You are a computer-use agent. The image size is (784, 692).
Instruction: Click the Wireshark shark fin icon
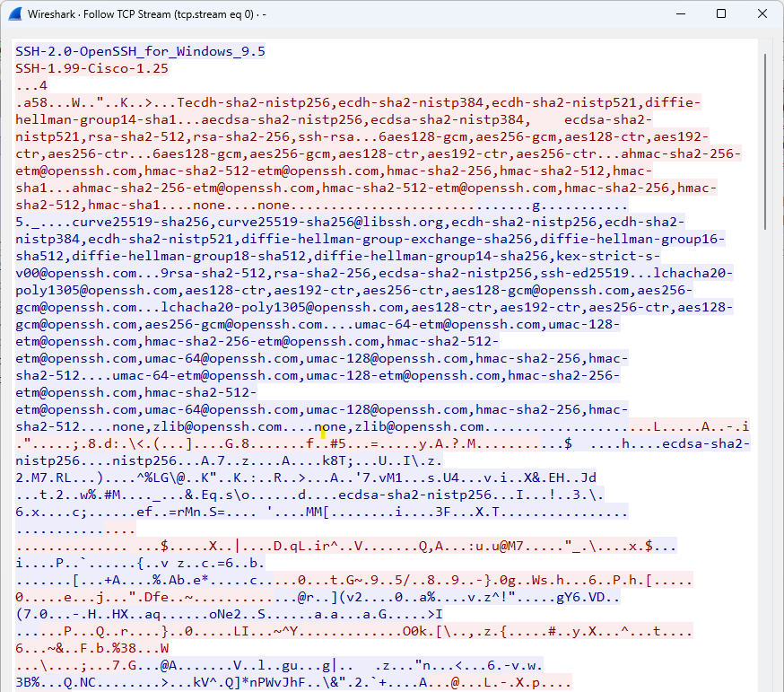[15, 14]
